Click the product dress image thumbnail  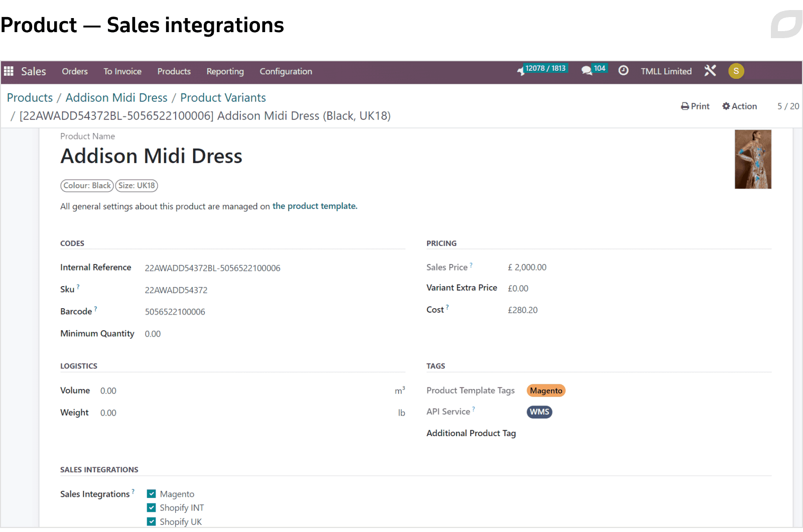click(x=753, y=159)
